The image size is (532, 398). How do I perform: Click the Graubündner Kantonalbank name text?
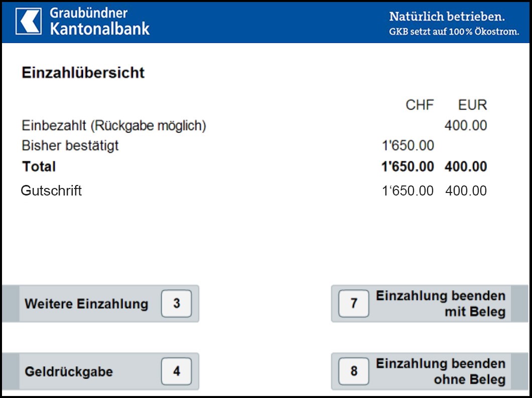point(99,22)
